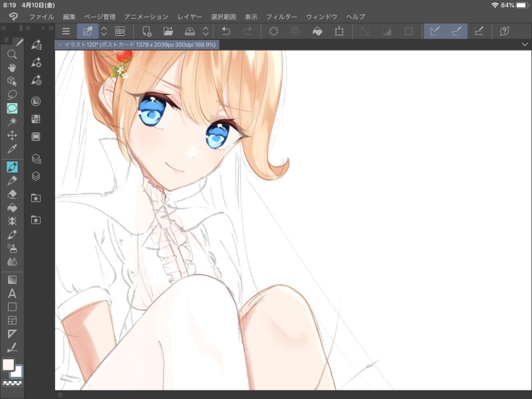Viewport: 532px width, 399px height.
Task: Select the Pencil tool
Action: pyautogui.click(x=12, y=180)
